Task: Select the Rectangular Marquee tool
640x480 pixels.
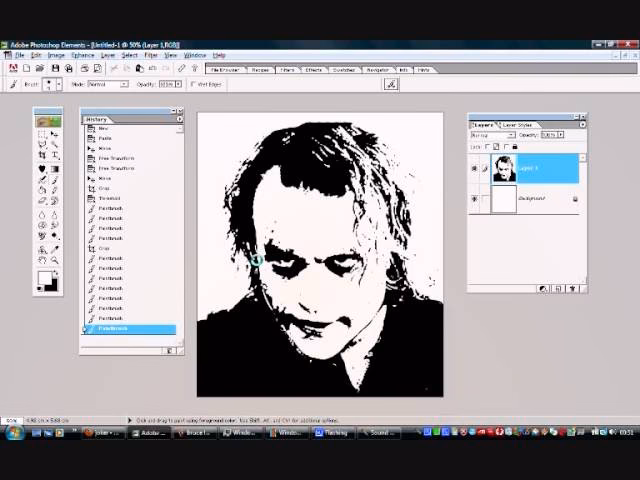Action: (42, 135)
